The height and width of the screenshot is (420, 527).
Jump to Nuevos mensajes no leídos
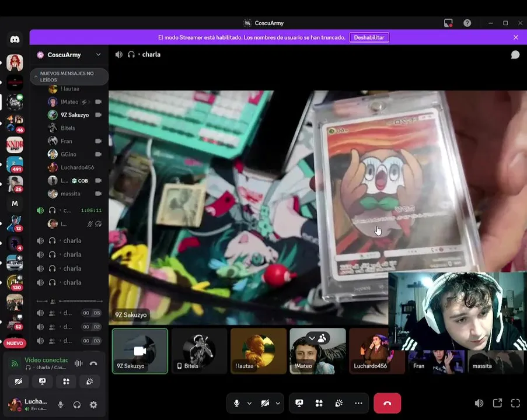(x=69, y=76)
